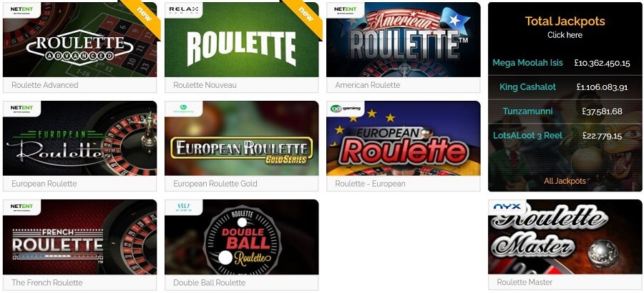Viewport: 644px width, 293px height.
Task: Click the 1x2 Gaming logo badge
Action: [x=346, y=109]
